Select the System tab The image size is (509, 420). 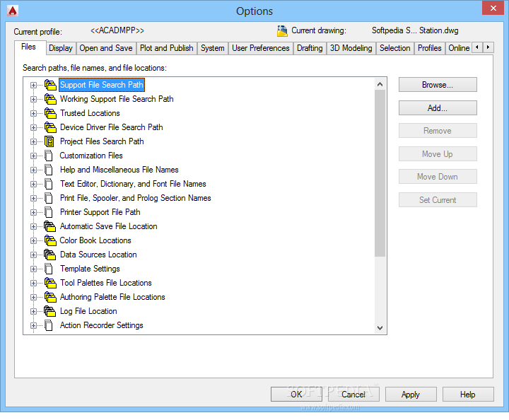(213, 48)
